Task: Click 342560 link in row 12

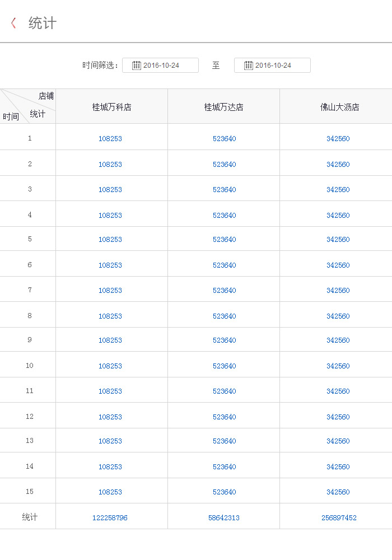Action: 338,417
